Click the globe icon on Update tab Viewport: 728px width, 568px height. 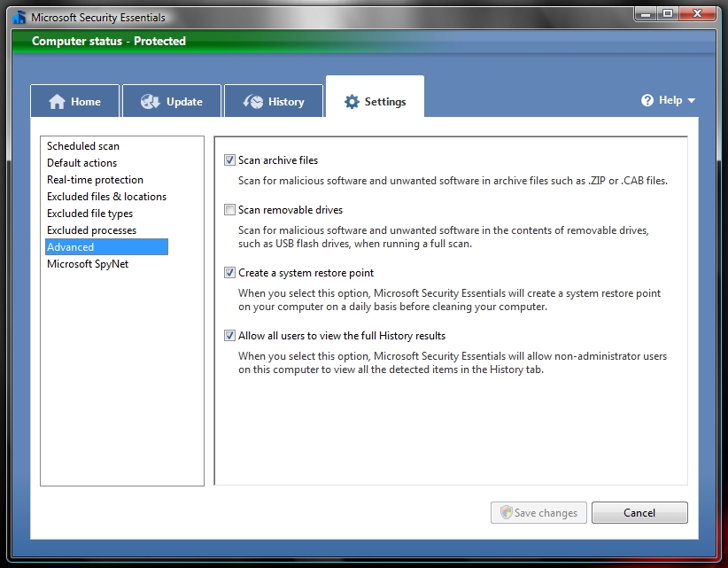[x=150, y=101]
